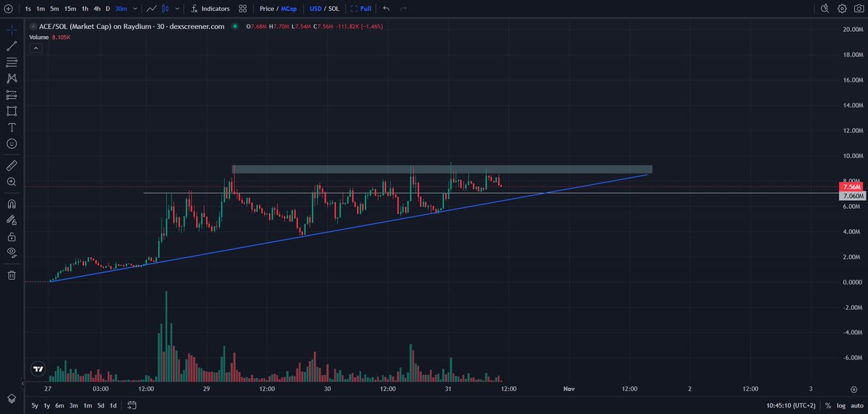Expand the timeframe interval dropdown arrow
Viewport: 868px width, 414px height.
tap(135, 9)
